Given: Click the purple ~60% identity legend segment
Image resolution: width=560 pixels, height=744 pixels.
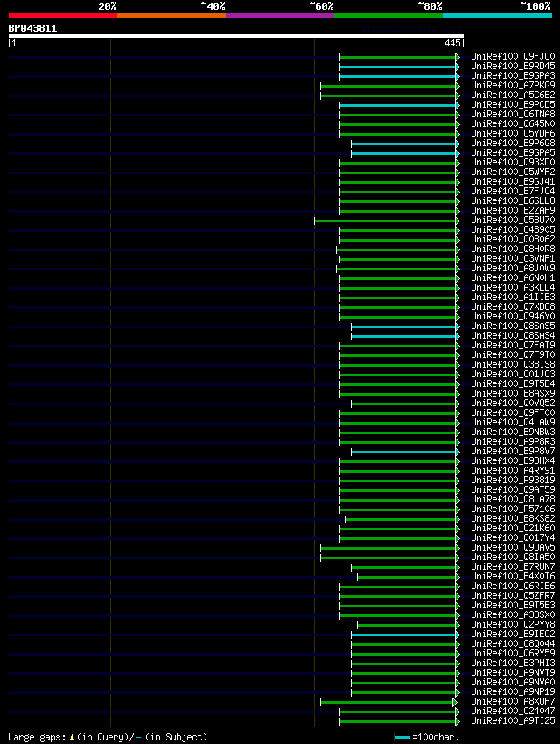Looking at the screenshot, I should click(280, 16).
